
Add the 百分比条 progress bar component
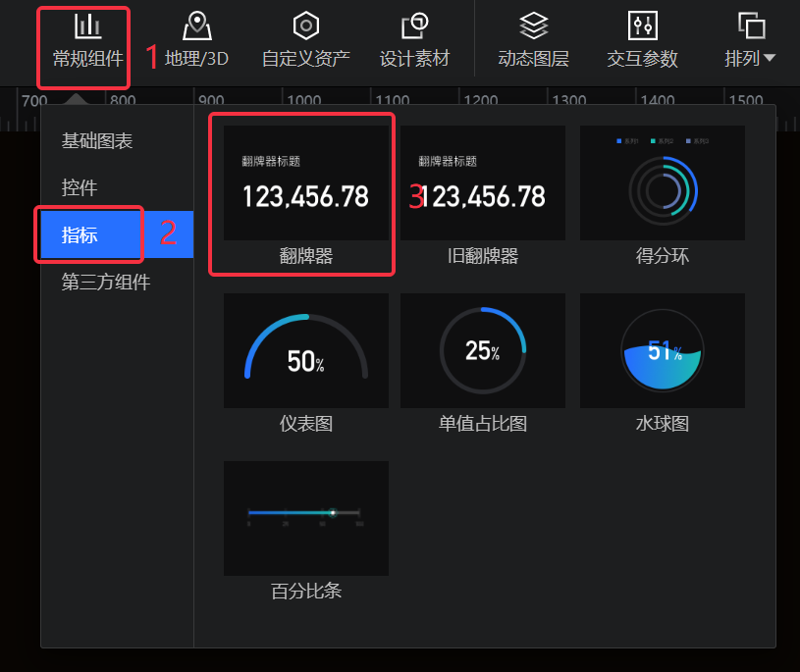coord(305,518)
